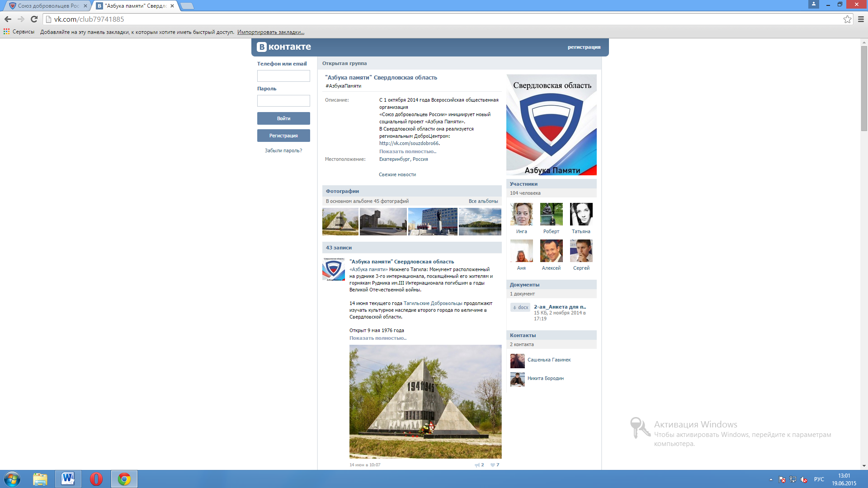Open the pyramid monument photo thumbnail
Viewport: 868px width, 488px height.
coord(340,221)
